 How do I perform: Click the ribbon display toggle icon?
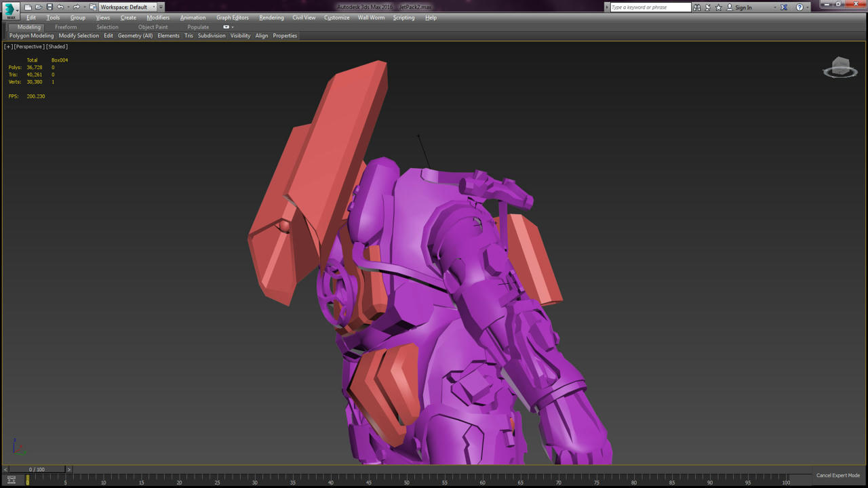coord(226,27)
